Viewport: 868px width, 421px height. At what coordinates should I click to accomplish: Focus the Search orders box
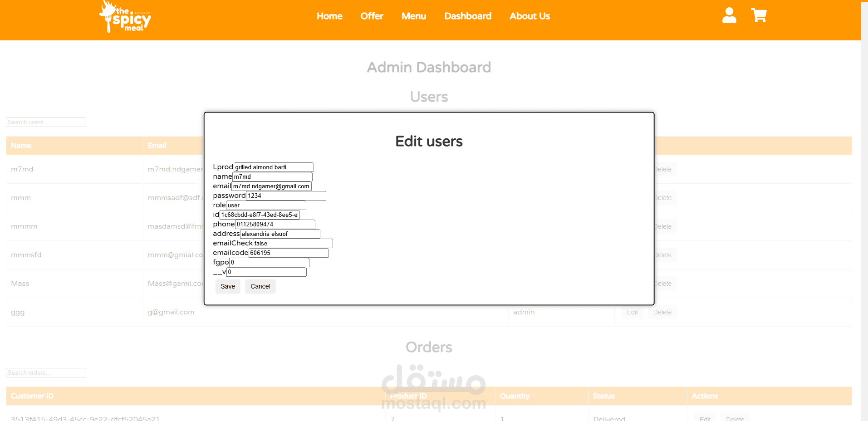click(46, 372)
